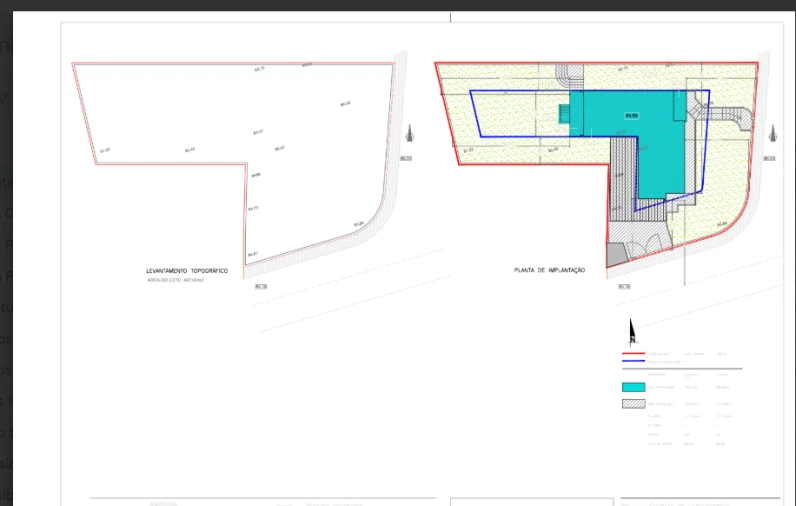796x506 pixels.
Task: Click level tag below the implantation plan
Action: pyautogui.click(x=624, y=287)
